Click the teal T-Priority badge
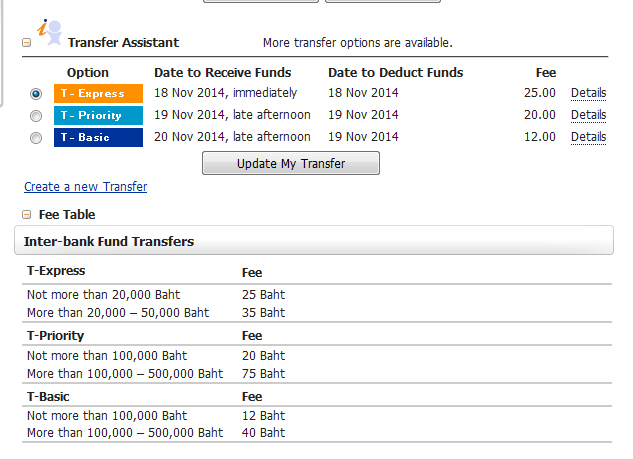Screen dimensions: 633x459 (x=99, y=115)
